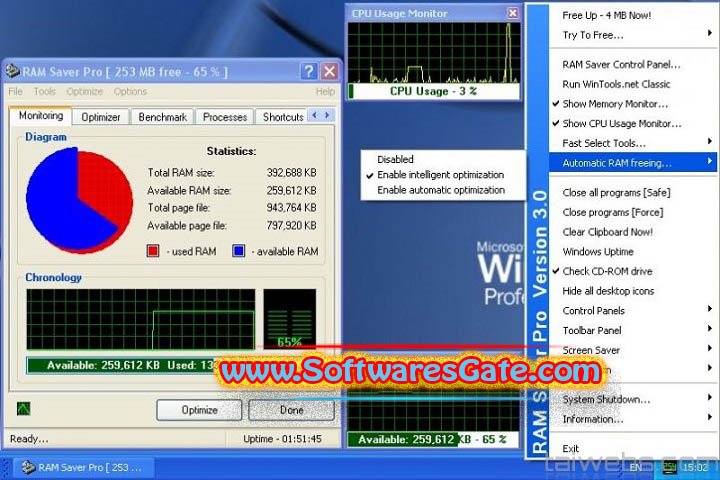Click the 'Uptime - 01:51:45' status entry
This screenshot has width=720, height=480.
pos(282,439)
